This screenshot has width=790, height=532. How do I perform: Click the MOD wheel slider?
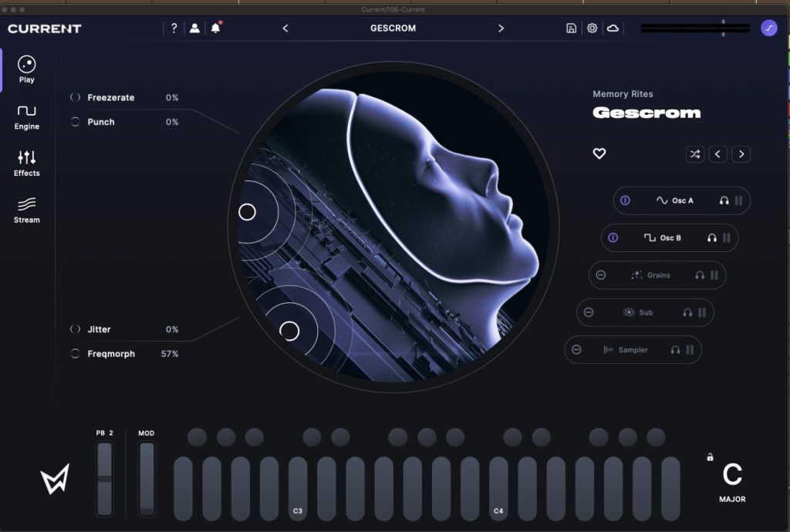(x=147, y=478)
